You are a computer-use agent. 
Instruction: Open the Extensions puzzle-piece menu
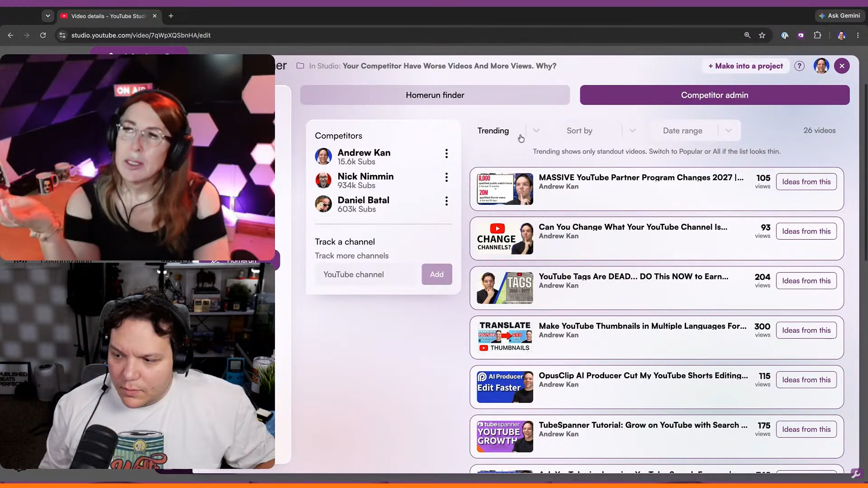coord(817,35)
